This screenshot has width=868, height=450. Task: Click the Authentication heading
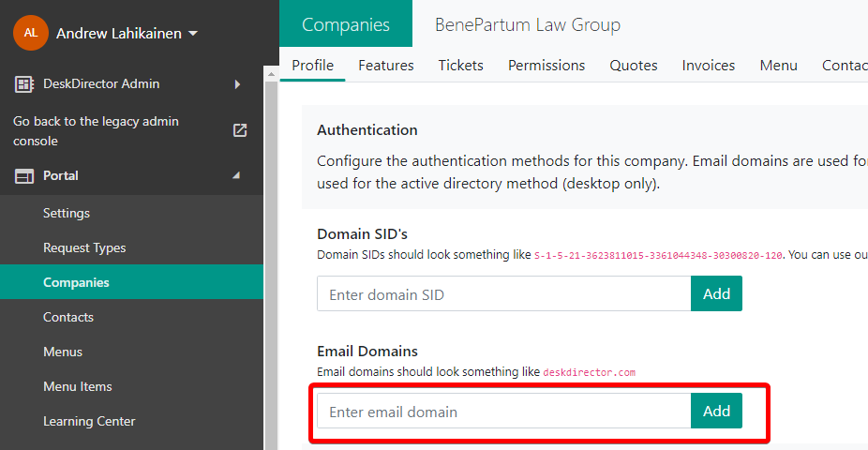coord(367,130)
